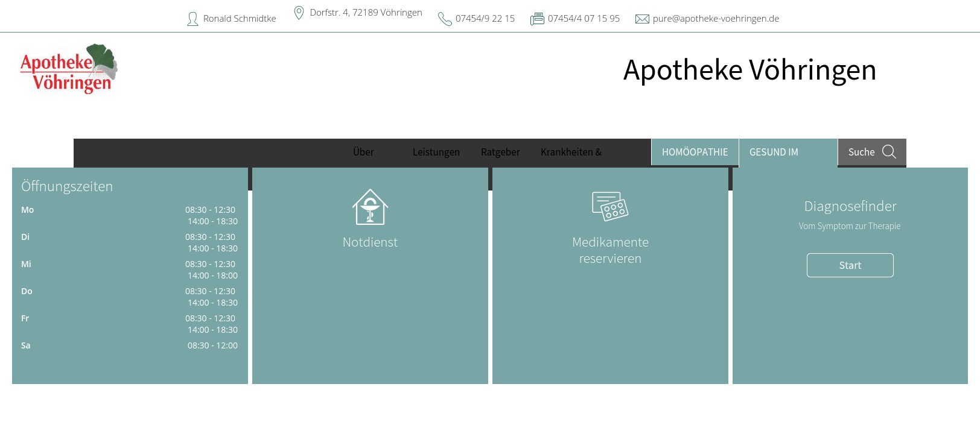
Task: Click the medication pill pack icon
Action: point(610,206)
